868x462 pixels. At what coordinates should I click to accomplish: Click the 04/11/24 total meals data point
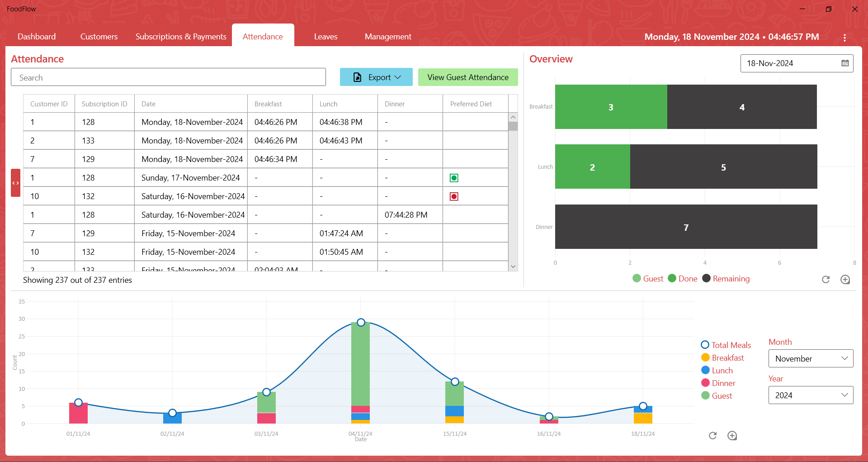tap(361, 323)
